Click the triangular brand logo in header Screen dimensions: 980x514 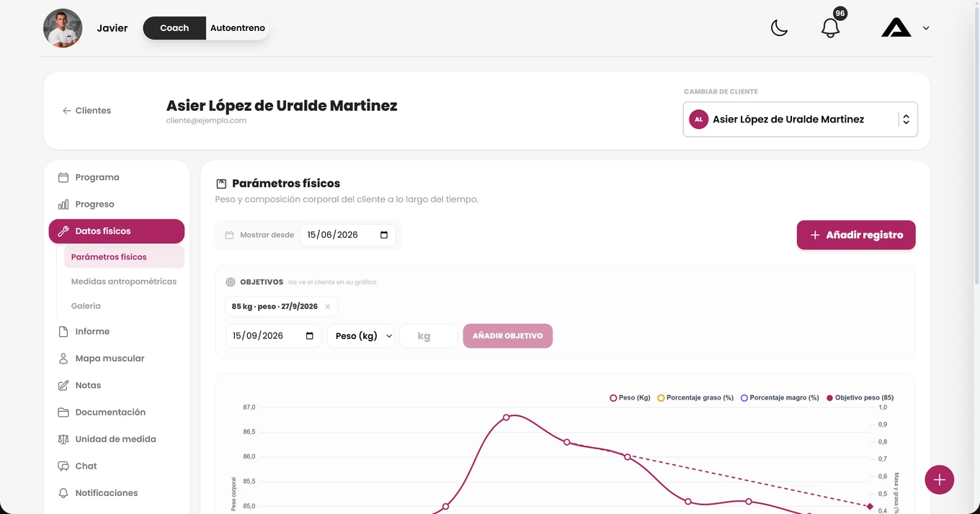[x=896, y=28]
